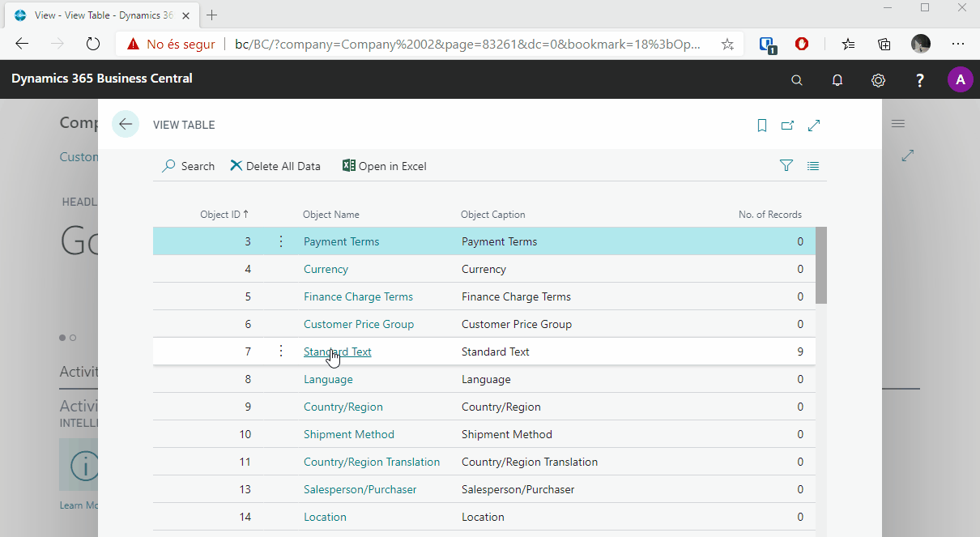
Task: Click the back arrow in View Table
Action: tap(126, 124)
